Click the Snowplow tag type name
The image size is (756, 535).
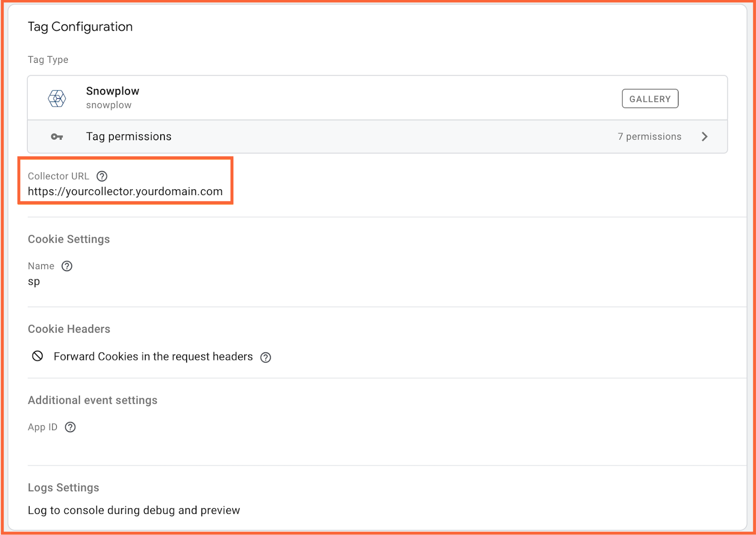click(x=112, y=91)
